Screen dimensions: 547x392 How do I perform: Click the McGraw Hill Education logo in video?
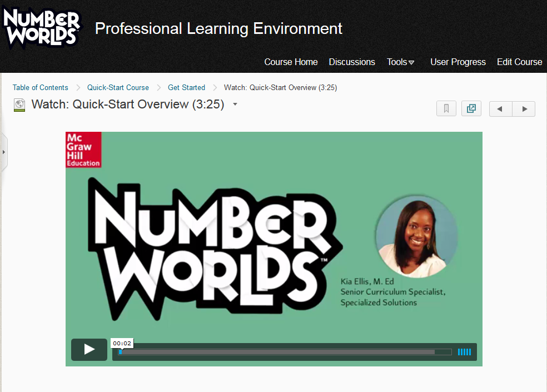83,150
